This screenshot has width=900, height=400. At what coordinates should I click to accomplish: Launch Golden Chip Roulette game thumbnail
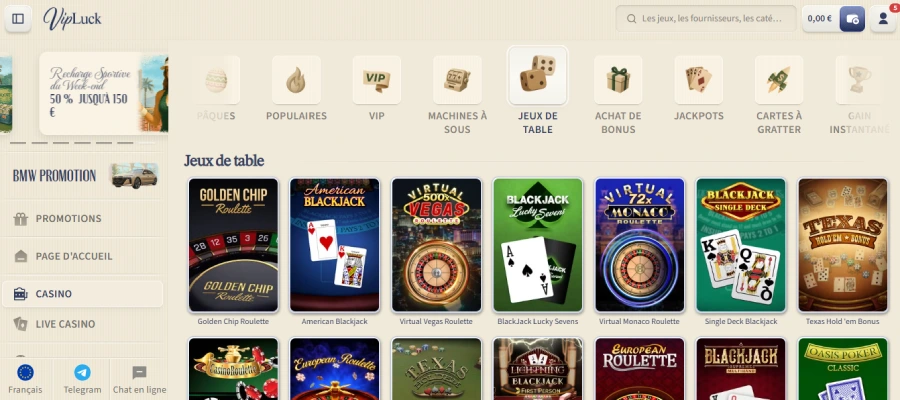[233, 245]
